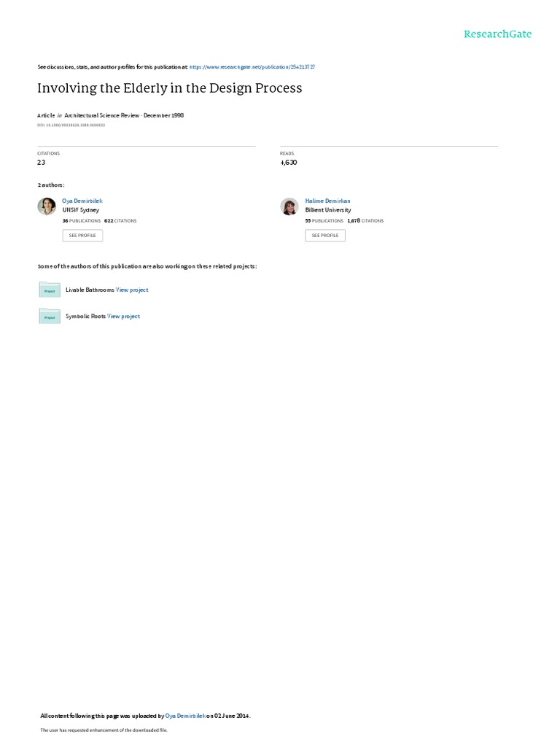Click Oya Demirbilek link in upload footer
This screenshot has width=560, height=747.
[186, 716]
